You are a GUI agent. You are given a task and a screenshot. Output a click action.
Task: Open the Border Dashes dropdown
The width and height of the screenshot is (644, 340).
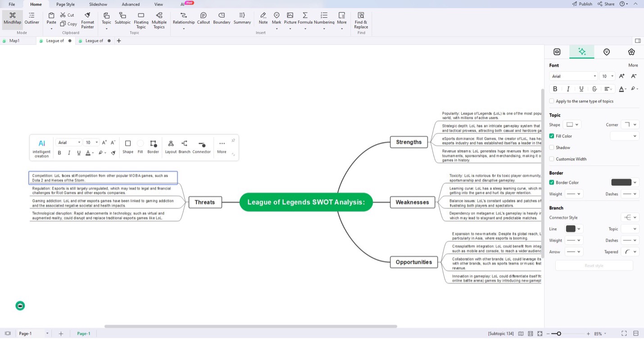[630, 194]
